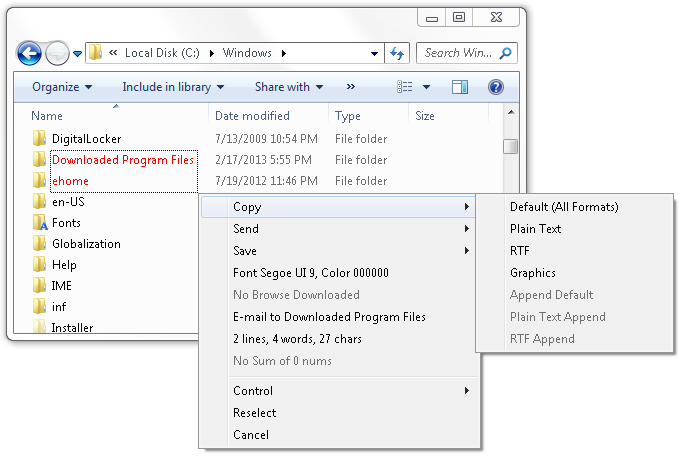Click the address bar folder icon
The height and width of the screenshot is (460, 684).
[96, 53]
